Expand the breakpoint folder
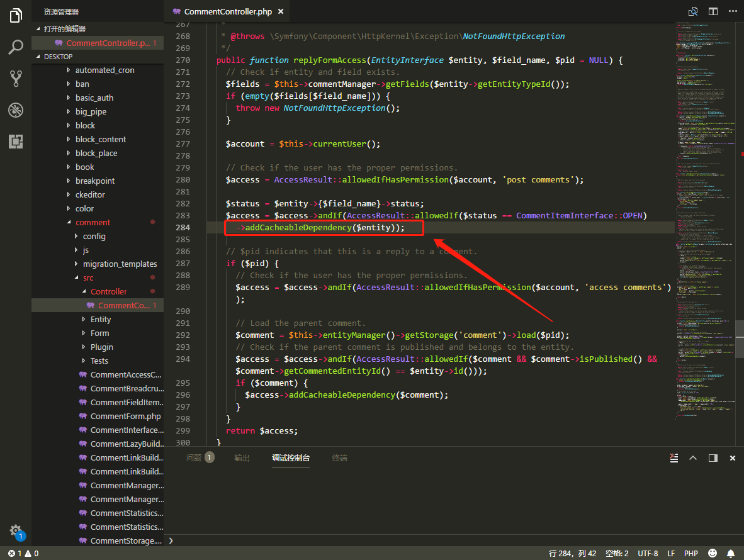This screenshot has height=560, width=744. tap(98, 181)
